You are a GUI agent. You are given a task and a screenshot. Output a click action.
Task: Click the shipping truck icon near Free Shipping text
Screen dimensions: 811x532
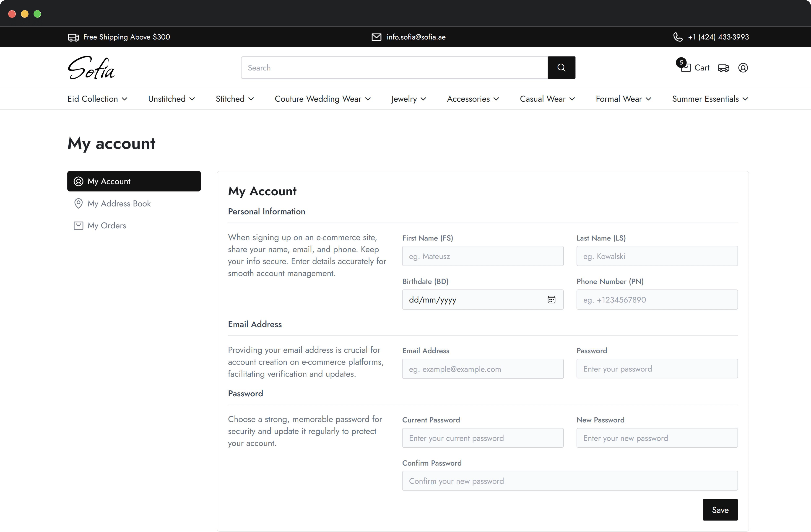pos(73,37)
